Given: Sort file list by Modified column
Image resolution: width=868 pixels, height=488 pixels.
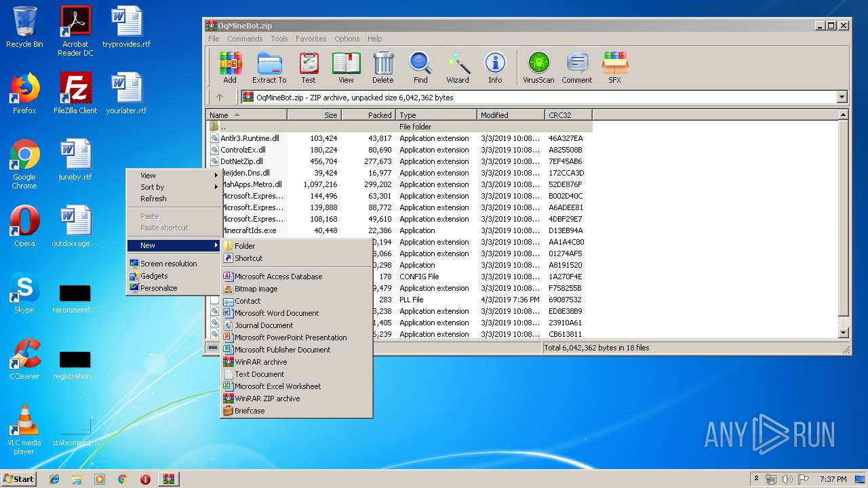Looking at the screenshot, I should point(511,115).
